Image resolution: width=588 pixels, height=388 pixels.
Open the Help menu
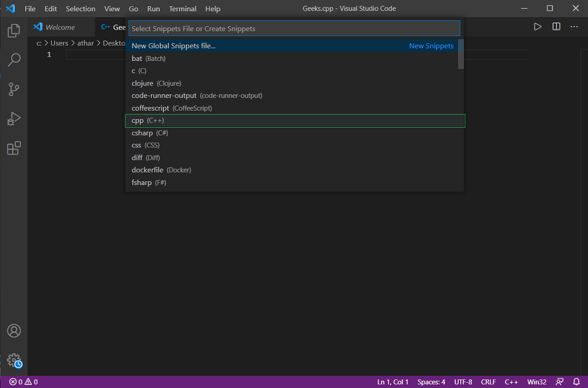click(x=213, y=9)
